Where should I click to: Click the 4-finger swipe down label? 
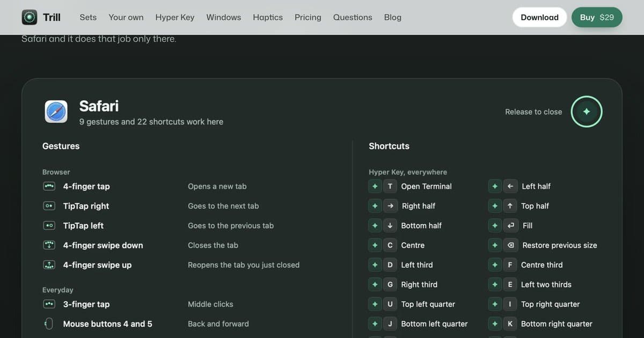pos(103,245)
